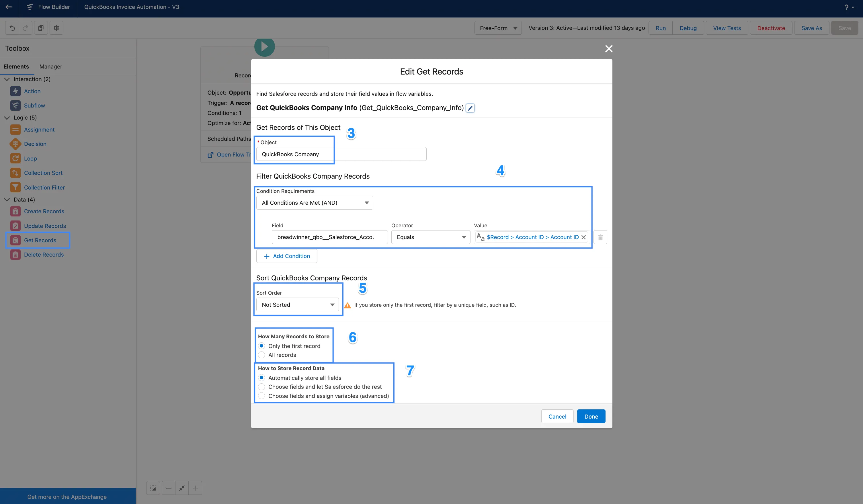Click the Done button
Screen dimensions: 863x504
point(591,417)
